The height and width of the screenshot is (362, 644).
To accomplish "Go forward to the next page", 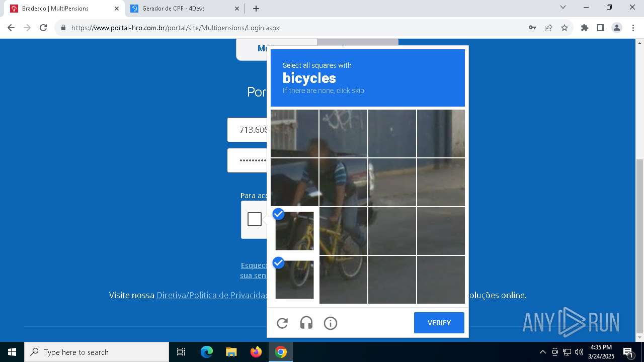I will (27, 28).
